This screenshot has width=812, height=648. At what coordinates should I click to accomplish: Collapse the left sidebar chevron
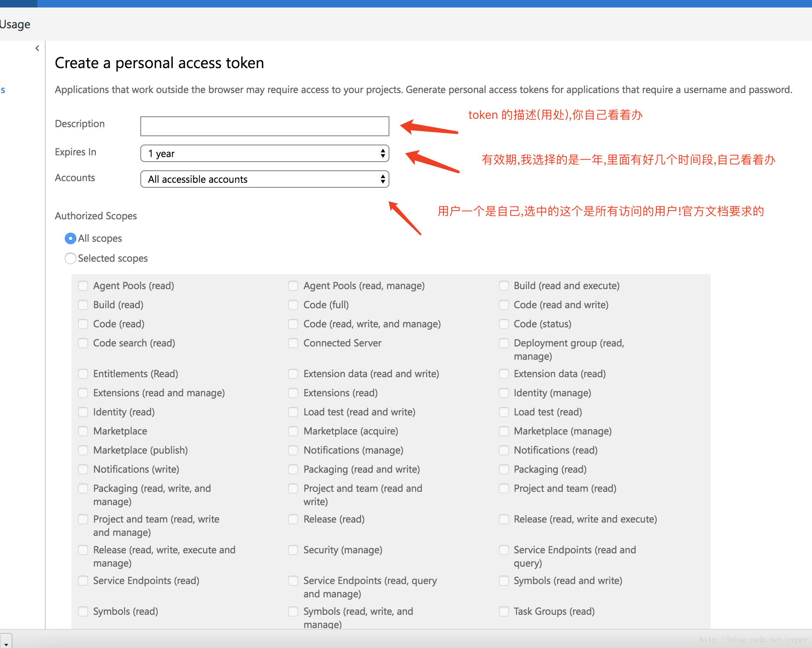37,48
